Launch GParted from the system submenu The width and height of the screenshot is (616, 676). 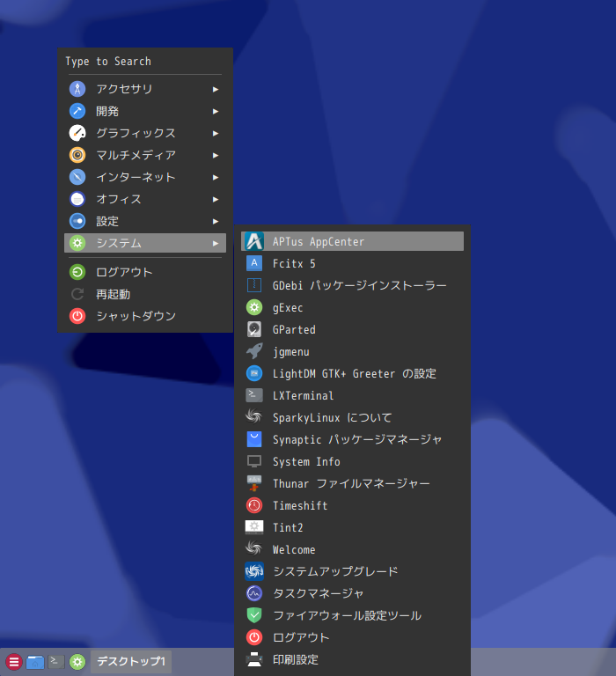point(352,329)
